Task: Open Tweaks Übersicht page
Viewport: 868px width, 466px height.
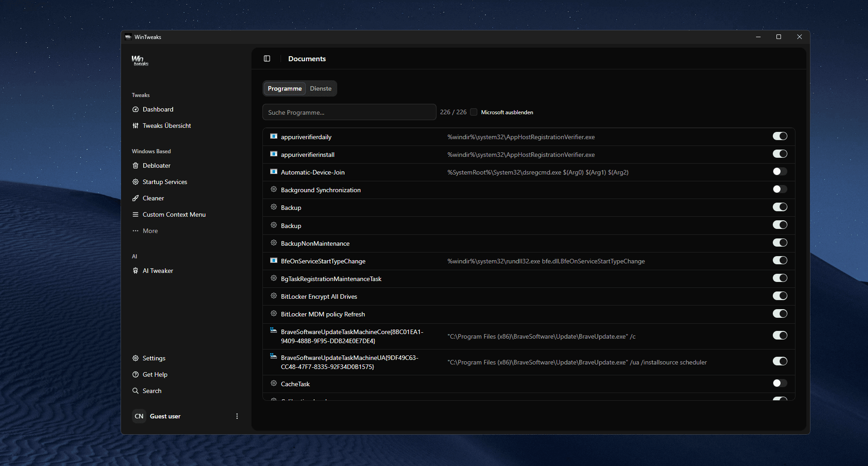Action: tap(166, 126)
